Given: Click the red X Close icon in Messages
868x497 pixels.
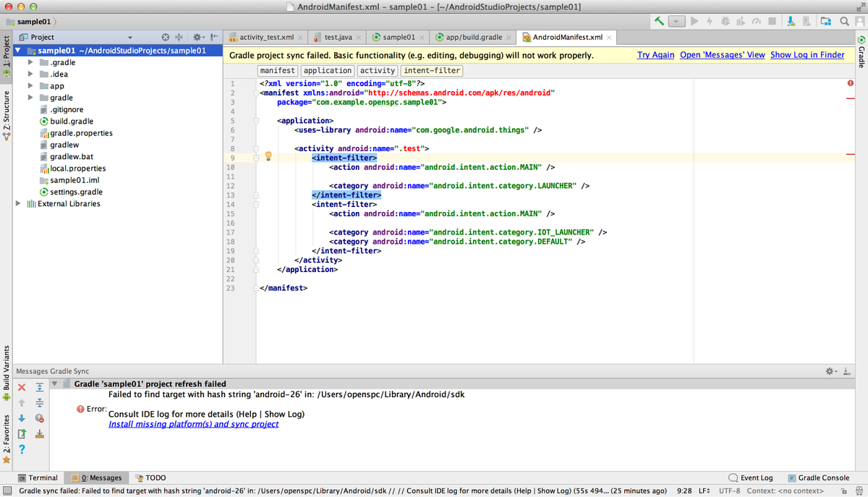Looking at the screenshot, I should tap(22, 388).
